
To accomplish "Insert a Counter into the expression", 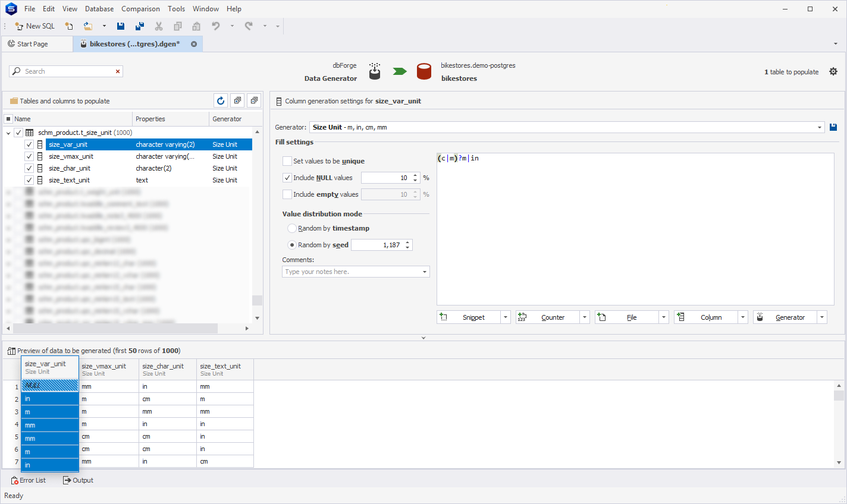I will click(x=548, y=317).
